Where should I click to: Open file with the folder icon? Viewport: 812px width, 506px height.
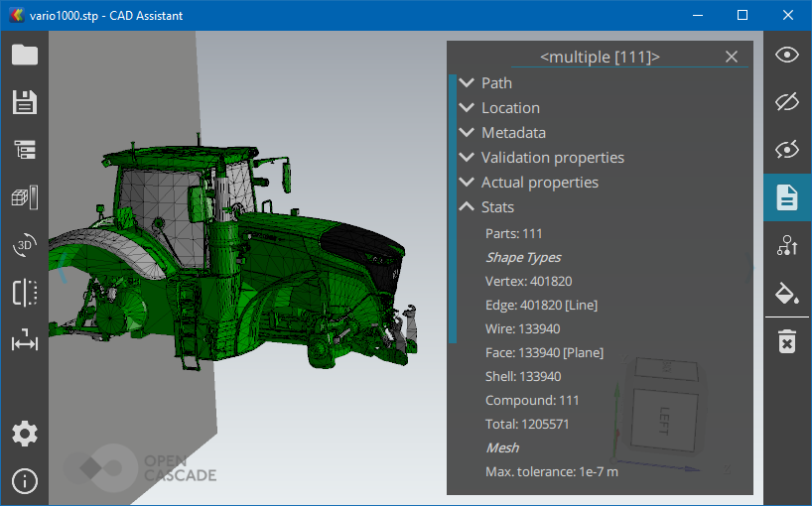click(25, 56)
